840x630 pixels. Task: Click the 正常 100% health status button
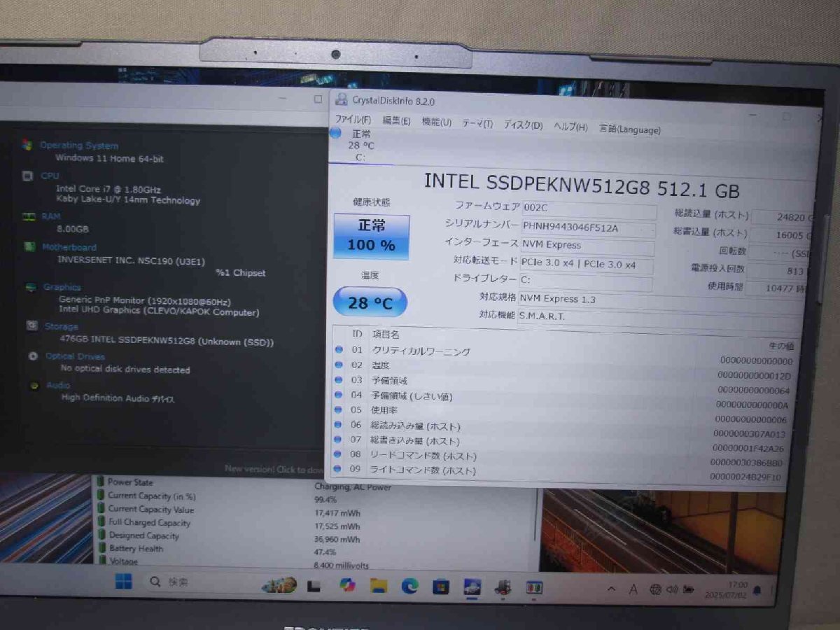[x=372, y=237]
